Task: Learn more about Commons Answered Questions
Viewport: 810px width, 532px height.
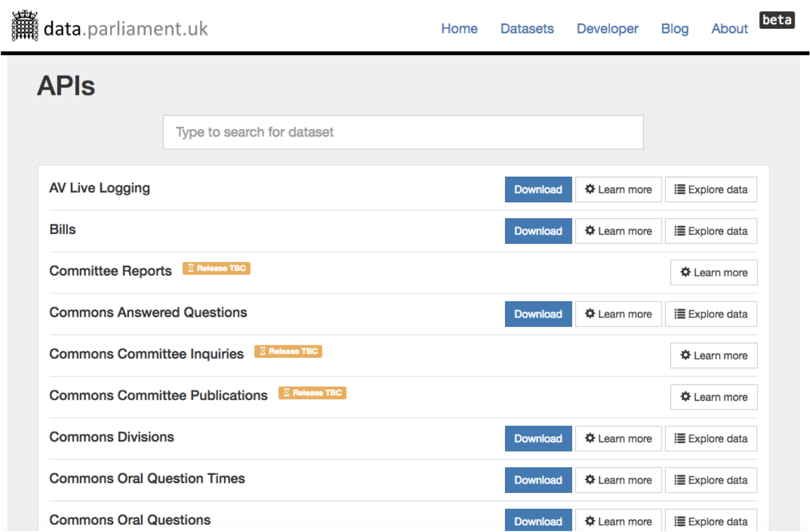Action: coord(618,314)
